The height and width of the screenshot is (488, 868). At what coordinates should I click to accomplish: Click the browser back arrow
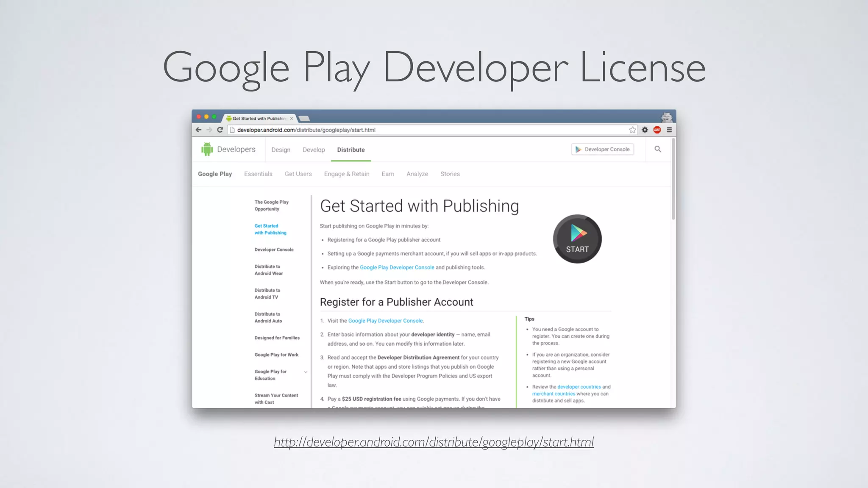coord(198,130)
